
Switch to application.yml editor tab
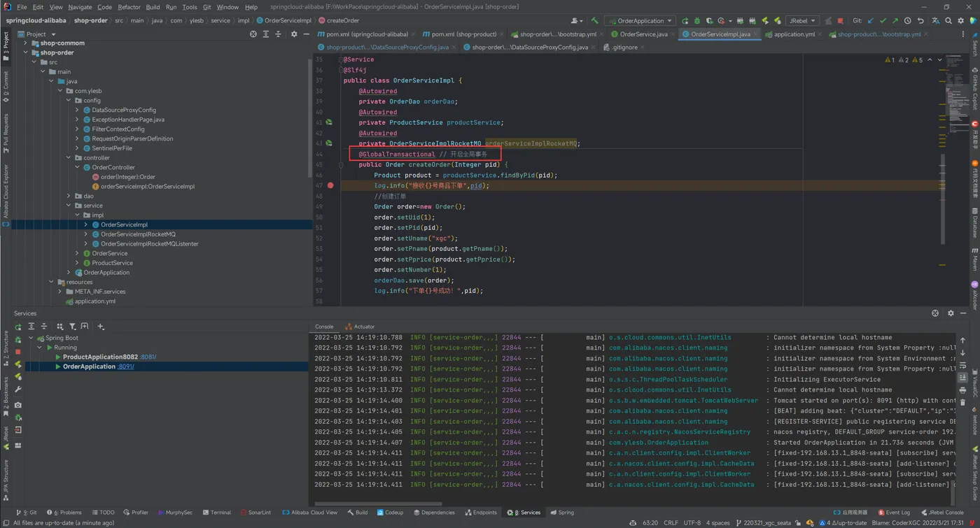pyautogui.click(x=793, y=34)
